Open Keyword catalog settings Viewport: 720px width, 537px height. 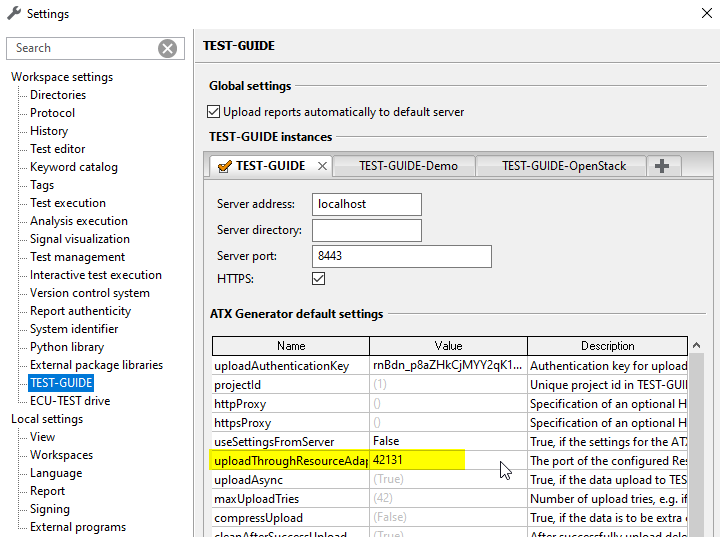(x=73, y=167)
